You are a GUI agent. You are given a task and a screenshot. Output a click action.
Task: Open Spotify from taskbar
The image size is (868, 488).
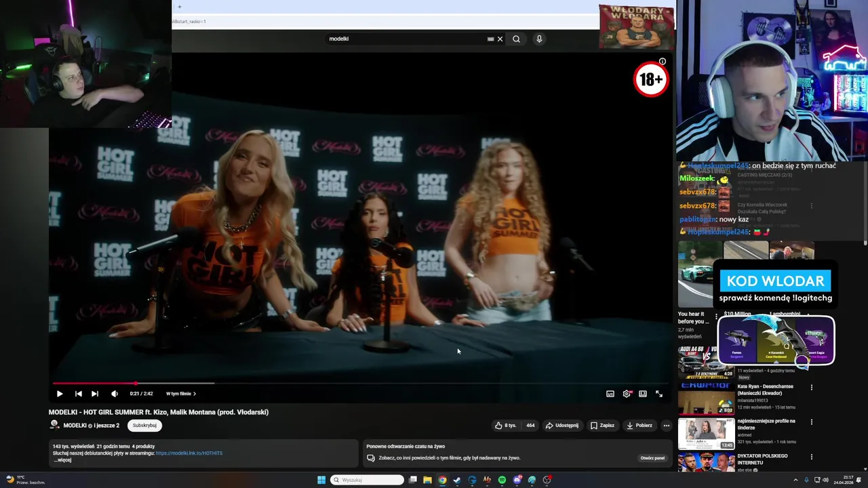coord(502,480)
